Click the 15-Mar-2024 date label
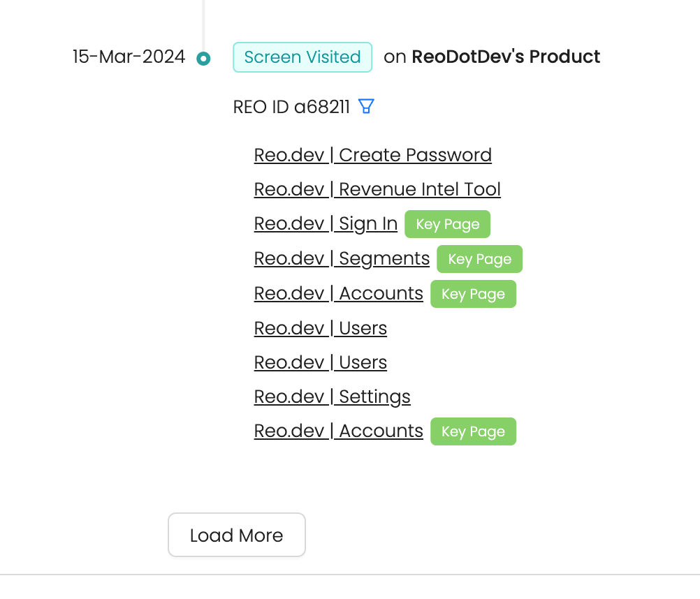This screenshot has height=599, width=700. (x=129, y=57)
